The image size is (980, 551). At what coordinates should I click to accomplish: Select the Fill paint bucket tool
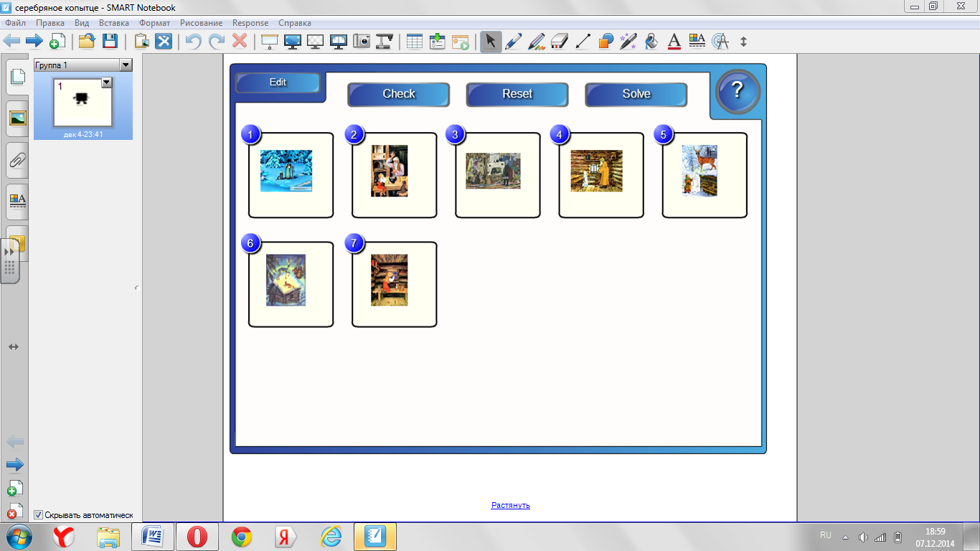(x=651, y=41)
